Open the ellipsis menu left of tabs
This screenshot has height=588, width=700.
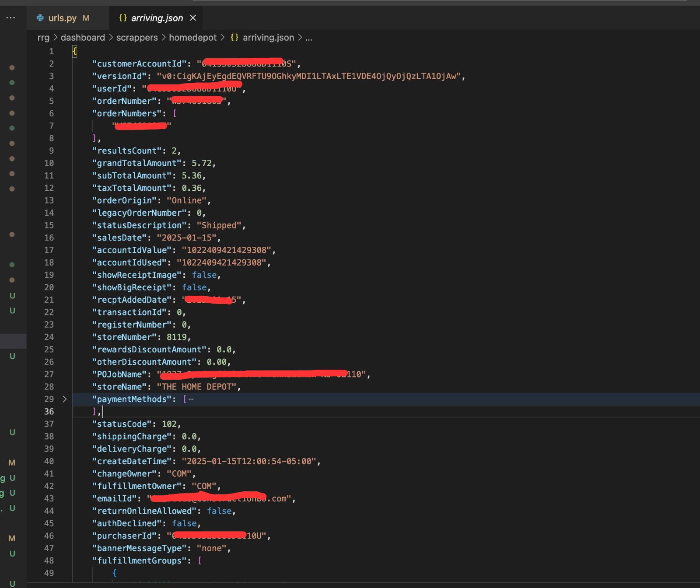point(11,17)
